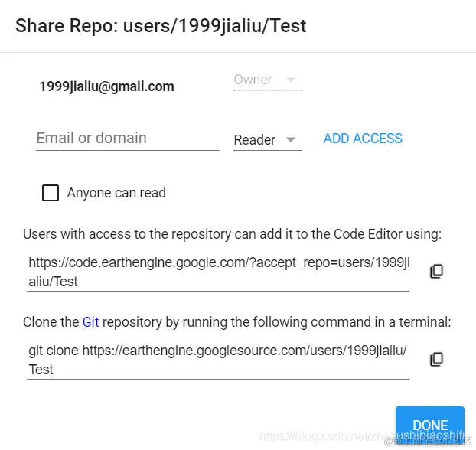Open the Git hyperlink
476x450 pixels.
tap(90, 322)
